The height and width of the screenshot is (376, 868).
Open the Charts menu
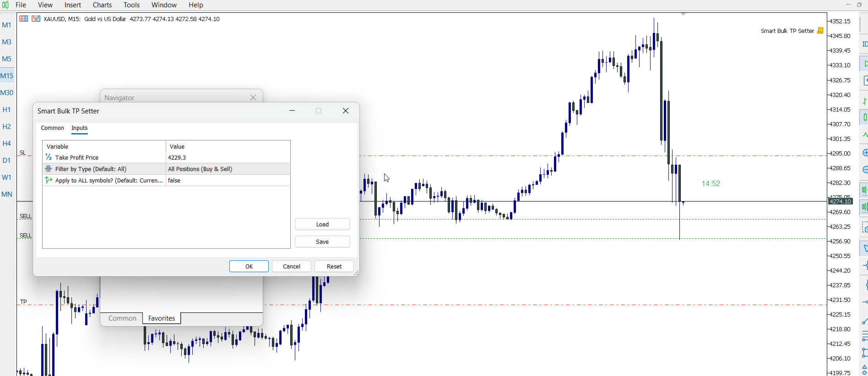(102, 5)
